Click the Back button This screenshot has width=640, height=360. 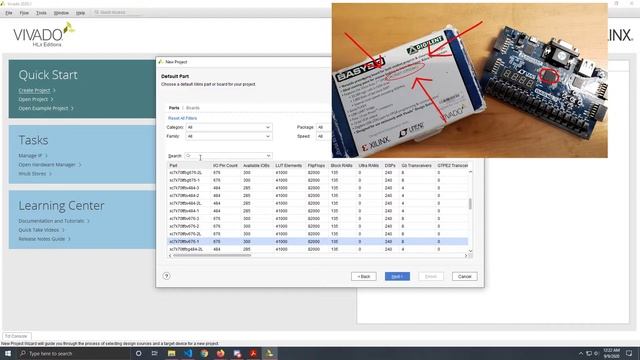point(364,276)
